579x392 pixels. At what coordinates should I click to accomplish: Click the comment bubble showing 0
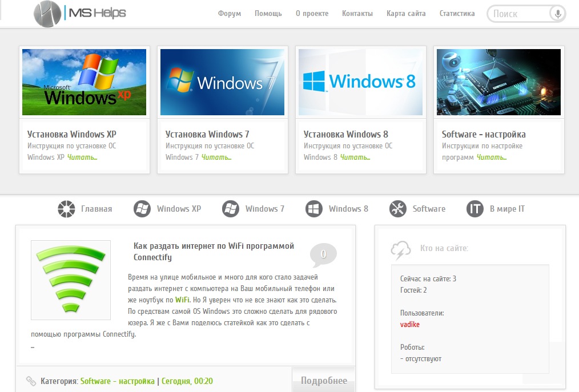pos(323,254)
